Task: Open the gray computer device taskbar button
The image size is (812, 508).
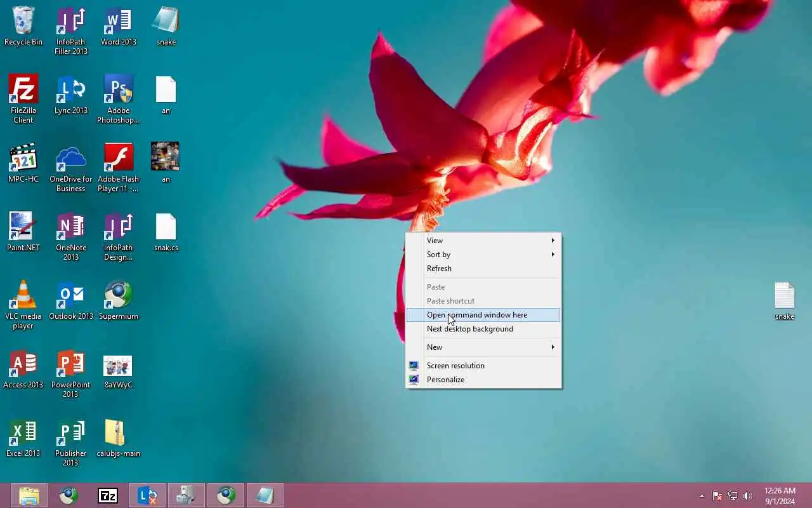Action: (187, 495)
